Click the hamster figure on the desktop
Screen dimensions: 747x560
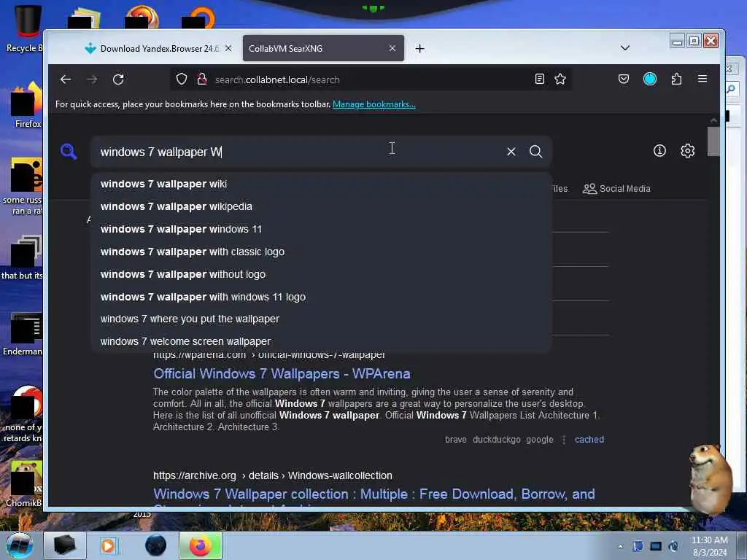click(x=709, y=478)
